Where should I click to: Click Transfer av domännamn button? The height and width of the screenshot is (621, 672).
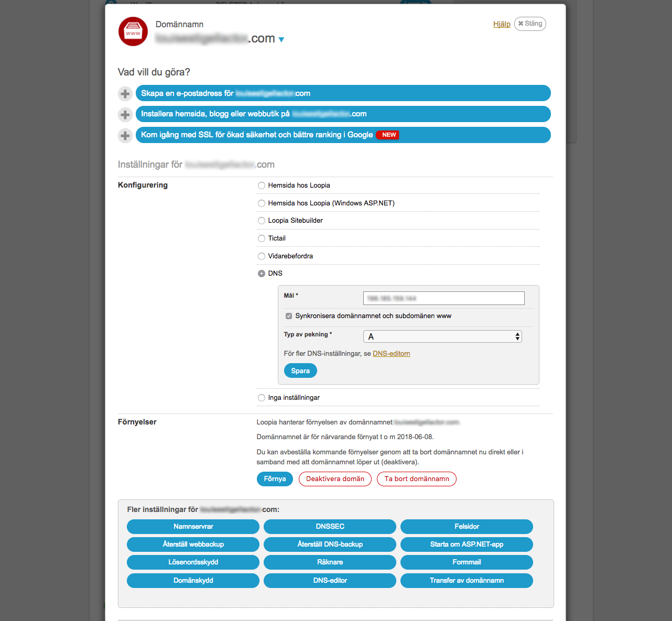(467, 581)
